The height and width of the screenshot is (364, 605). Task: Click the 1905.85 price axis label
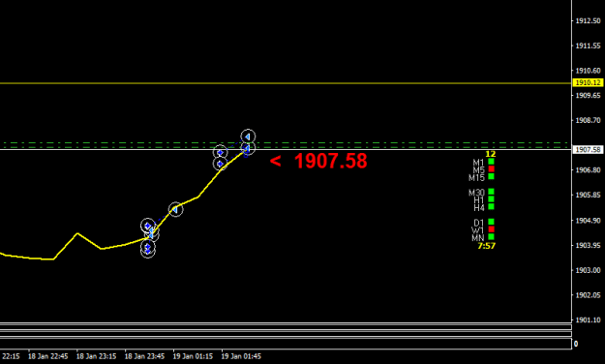tap(588, 195)
